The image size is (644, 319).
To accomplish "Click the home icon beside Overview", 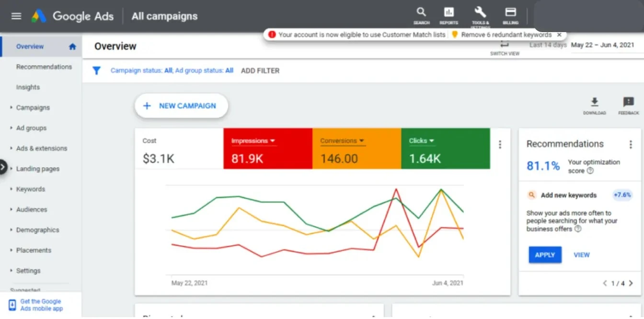I will 71,46.
